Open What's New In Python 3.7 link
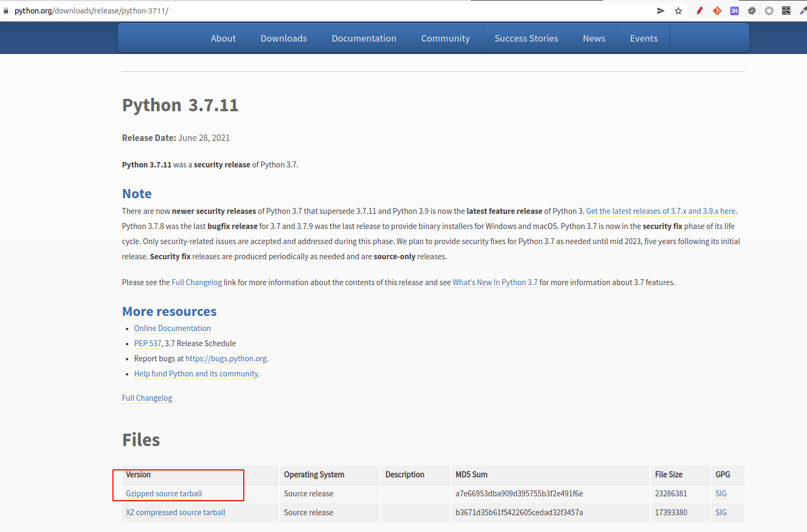The width and height of the screenshot is (807, 532). 495,282
